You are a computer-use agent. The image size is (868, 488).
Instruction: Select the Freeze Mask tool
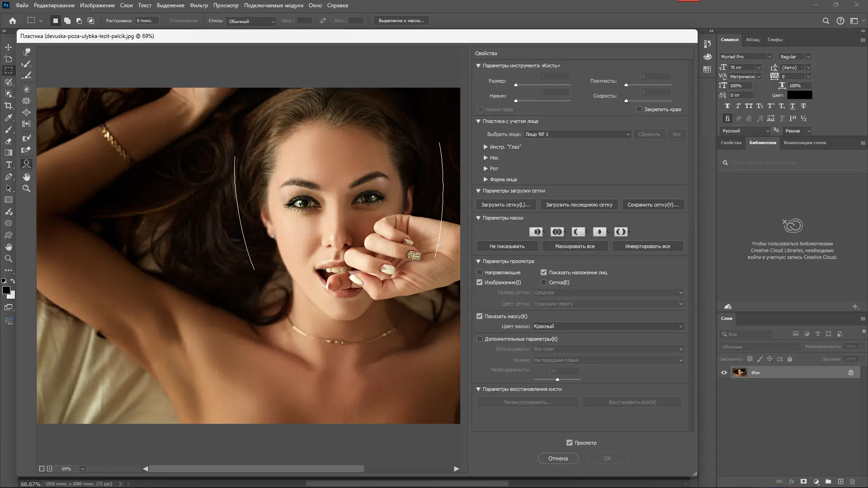point(27,138)
